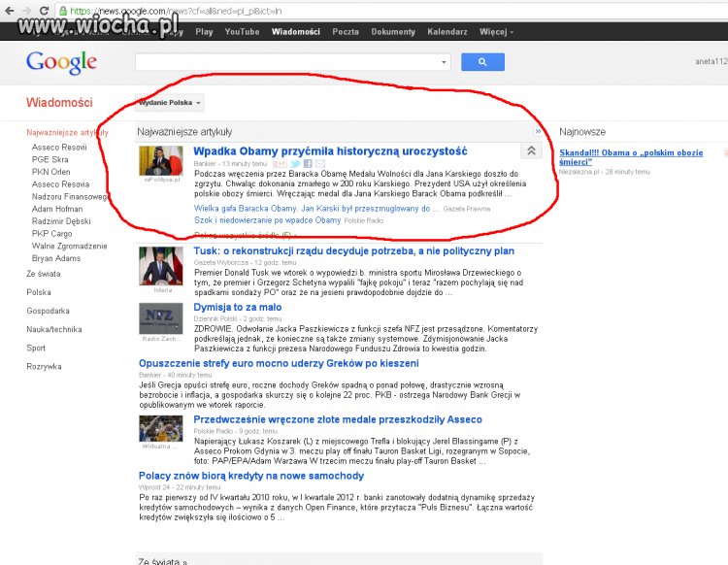The height and width of the screenshot is (565, 728).
Task: Open Szok i niedowierzanie po wpadce Obamy
Action: point(268,220)
